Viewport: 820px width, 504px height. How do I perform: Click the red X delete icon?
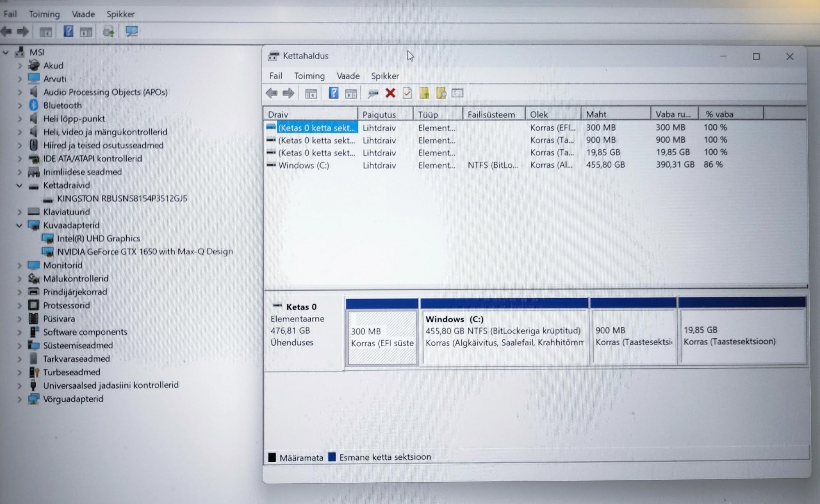pos(390,93)
